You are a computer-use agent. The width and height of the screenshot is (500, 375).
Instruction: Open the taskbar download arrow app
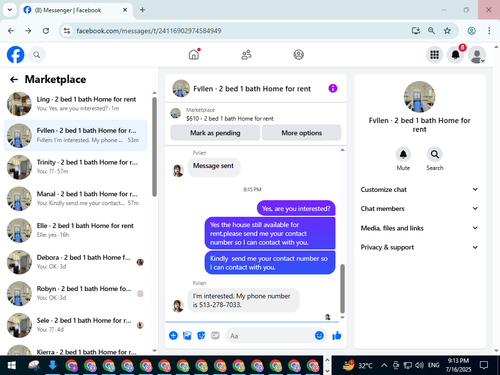(x=52, y=366)
